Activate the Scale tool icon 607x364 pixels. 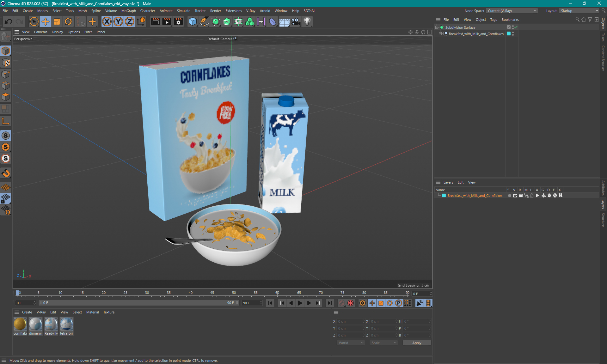tap(57, 21)
